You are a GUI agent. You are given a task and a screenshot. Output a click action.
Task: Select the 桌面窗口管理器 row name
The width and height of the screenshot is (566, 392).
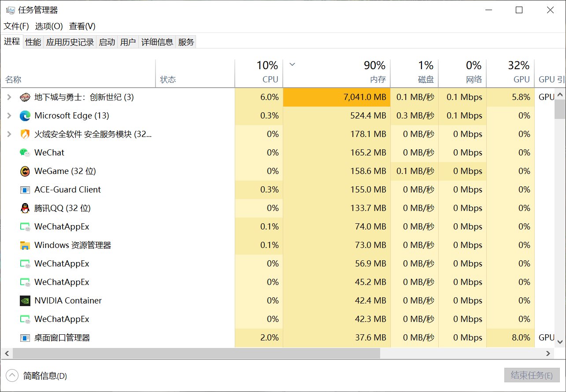point(62,338)
